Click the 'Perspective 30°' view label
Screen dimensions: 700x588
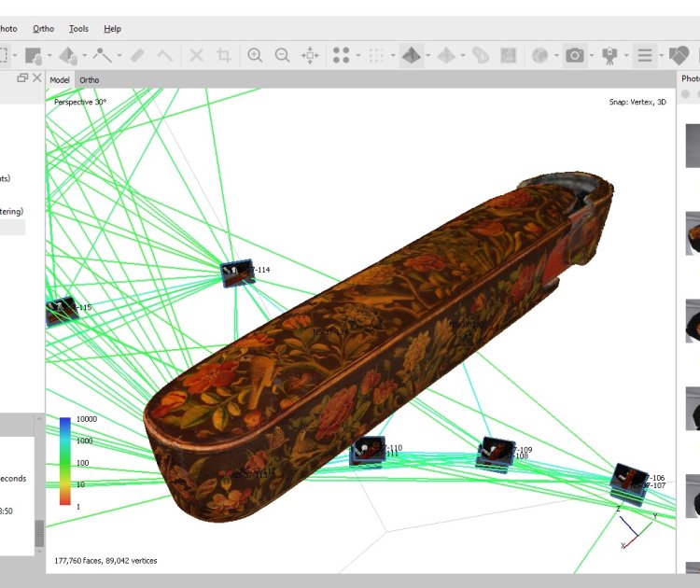(80, 103)
